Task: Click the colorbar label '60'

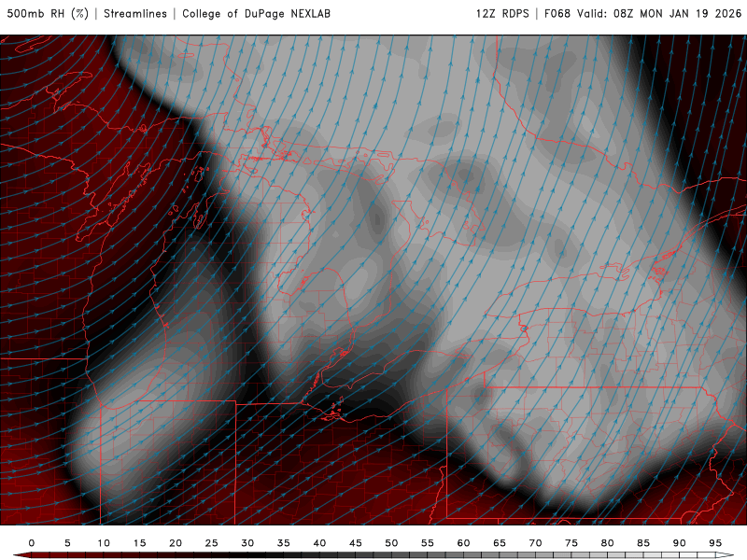Action: (463, 543)
